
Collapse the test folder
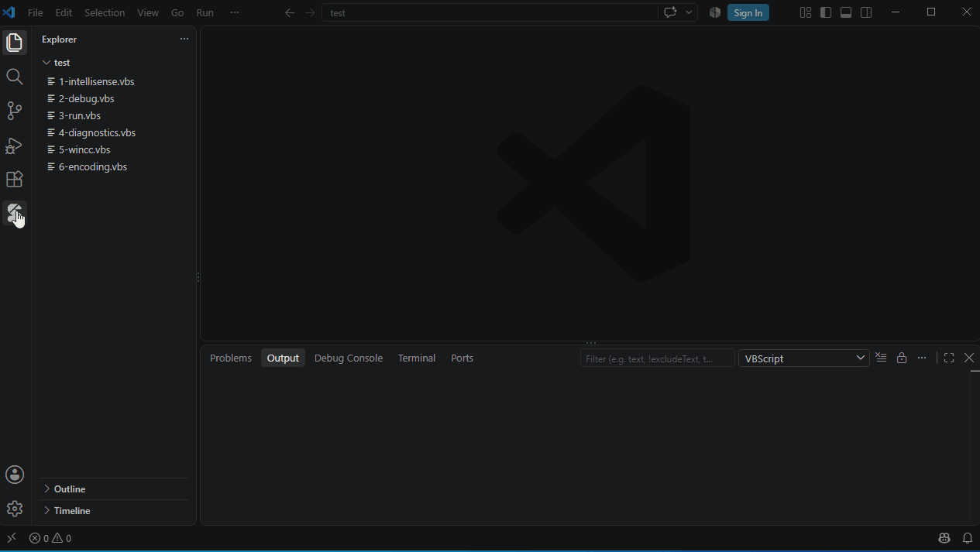click(114, 63)
